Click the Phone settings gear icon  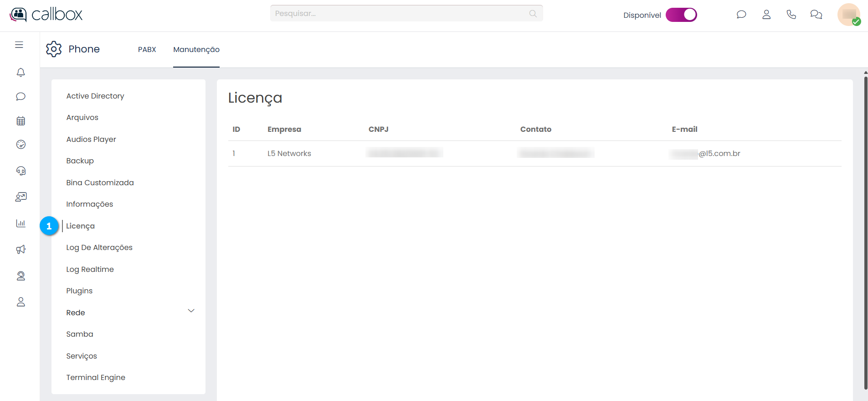54,49
